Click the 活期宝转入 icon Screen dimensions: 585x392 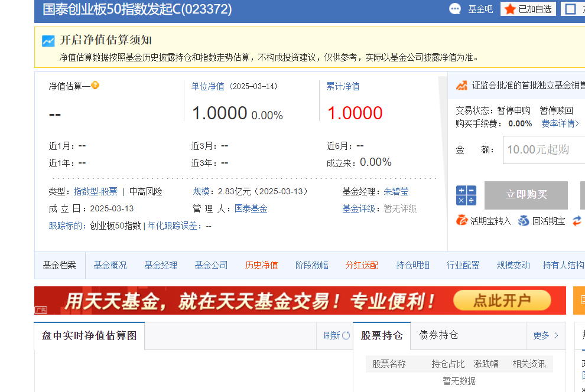(461, 221)
